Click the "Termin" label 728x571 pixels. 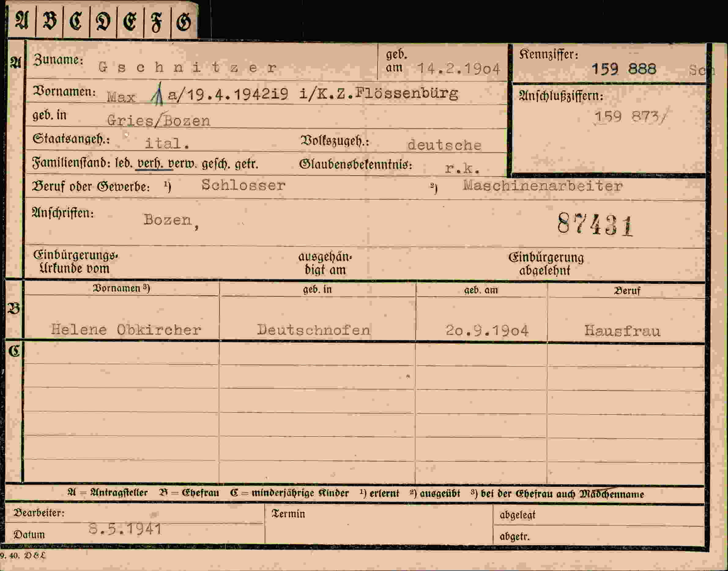tap(288, 514)
